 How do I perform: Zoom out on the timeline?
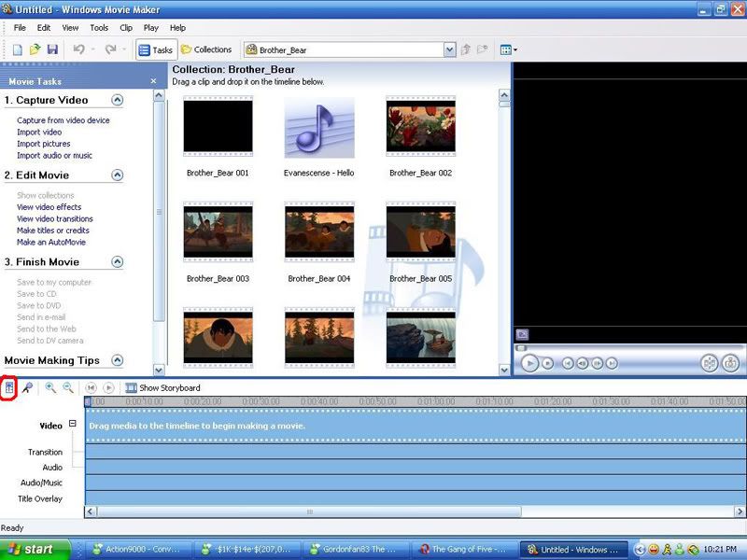pyautogui.click(x=68, y=388)
